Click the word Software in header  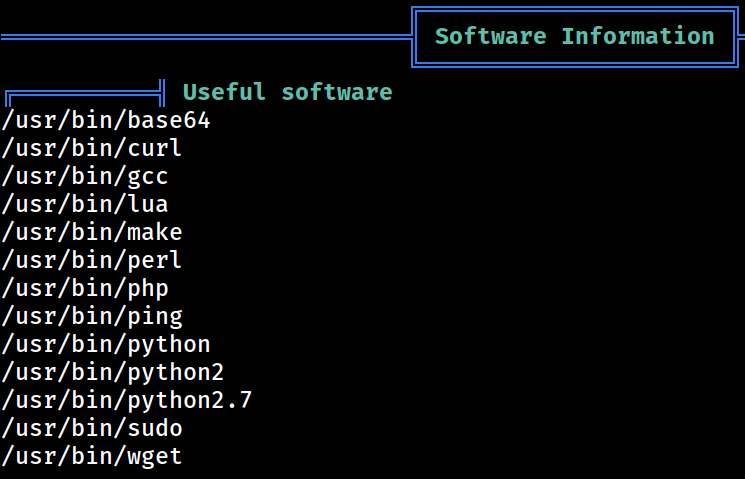pyautogui.click(x=490, y=37)
